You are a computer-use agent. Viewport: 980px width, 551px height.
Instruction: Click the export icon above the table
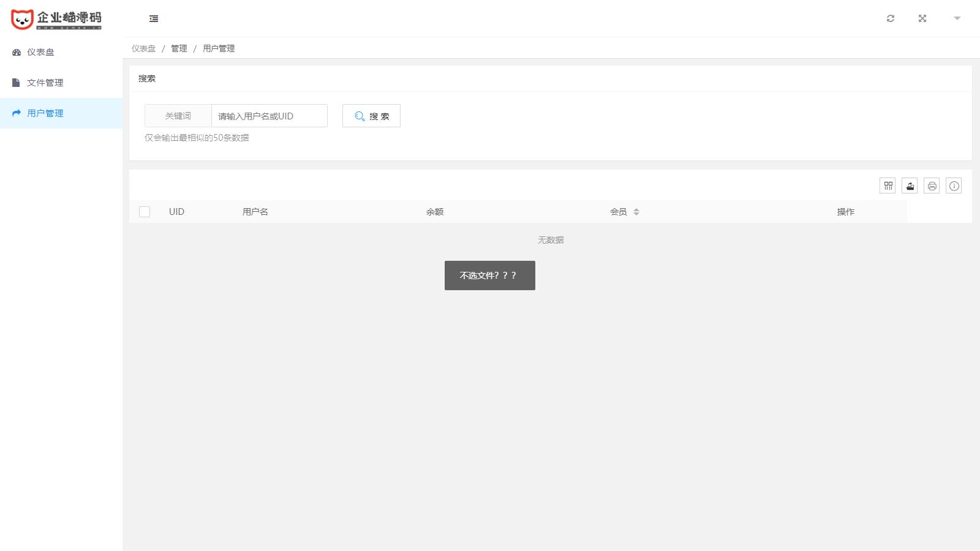coord(910,186)
